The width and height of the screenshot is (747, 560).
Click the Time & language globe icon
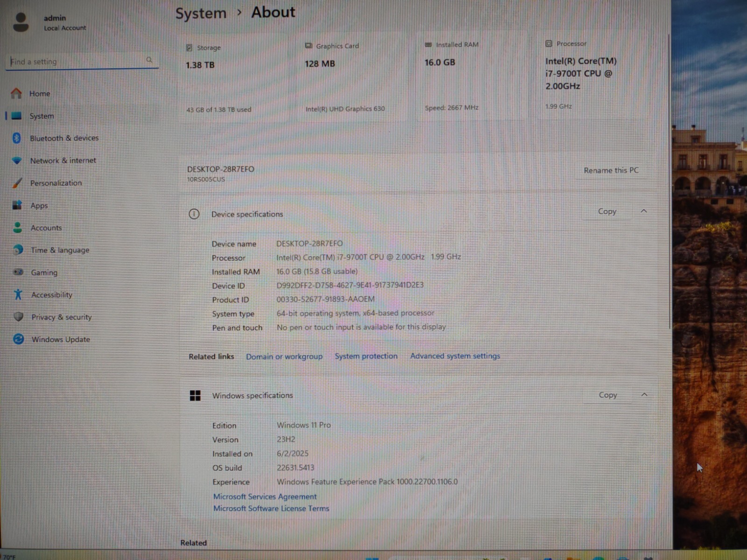point(18,250)
